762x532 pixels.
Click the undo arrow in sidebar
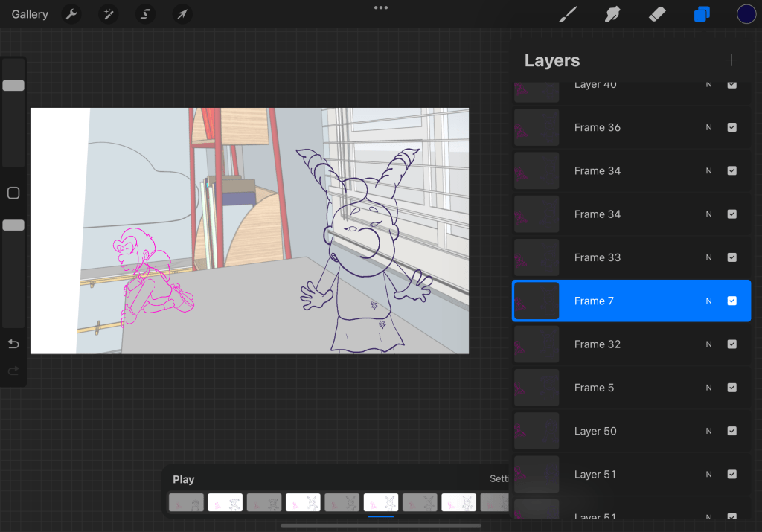tap(13, 344)
